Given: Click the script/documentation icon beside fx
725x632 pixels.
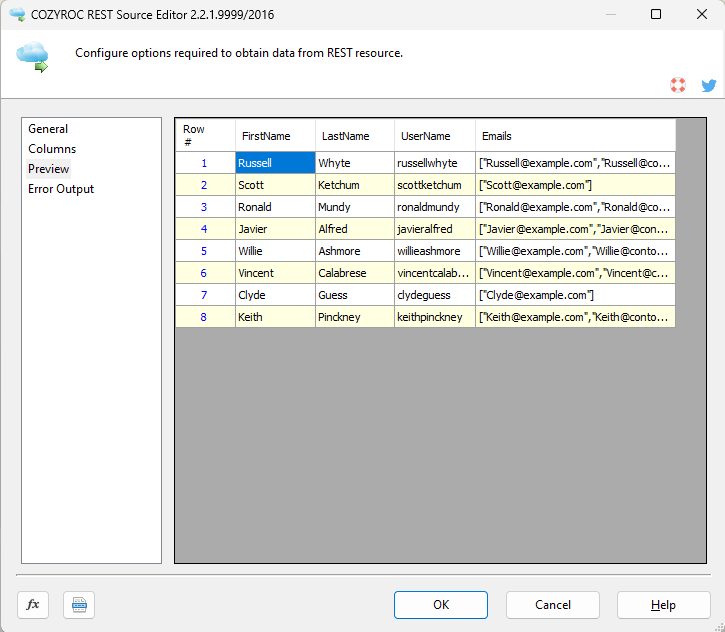Looking at the screenshot, I should click(x=79, y=605).
